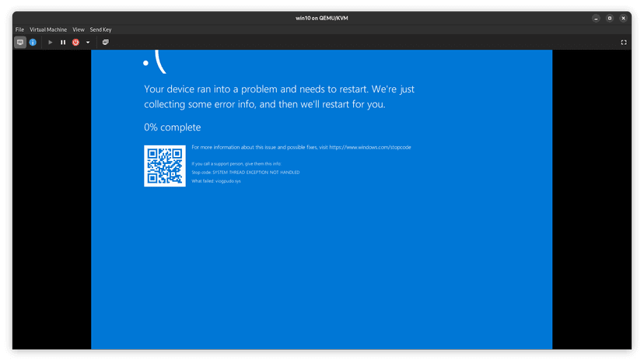Switch the console to fullscreen

tap(624, 42)
